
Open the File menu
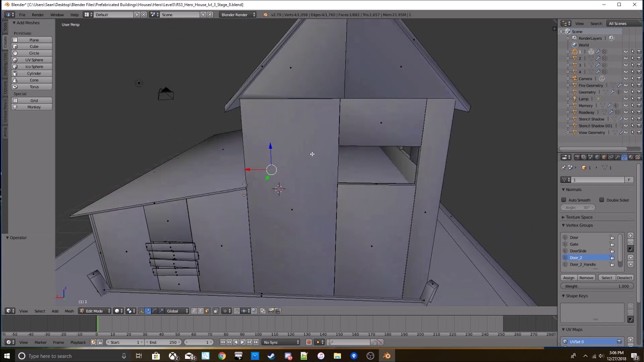click(22, 15)
